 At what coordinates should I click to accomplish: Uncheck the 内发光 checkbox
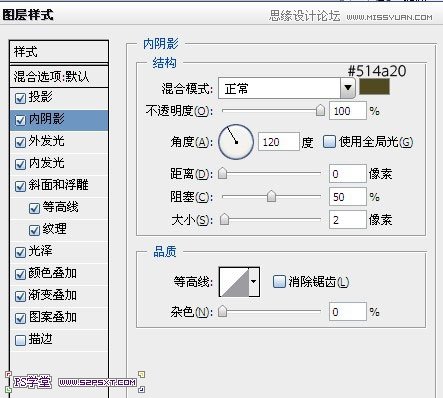tap(20, 164)
